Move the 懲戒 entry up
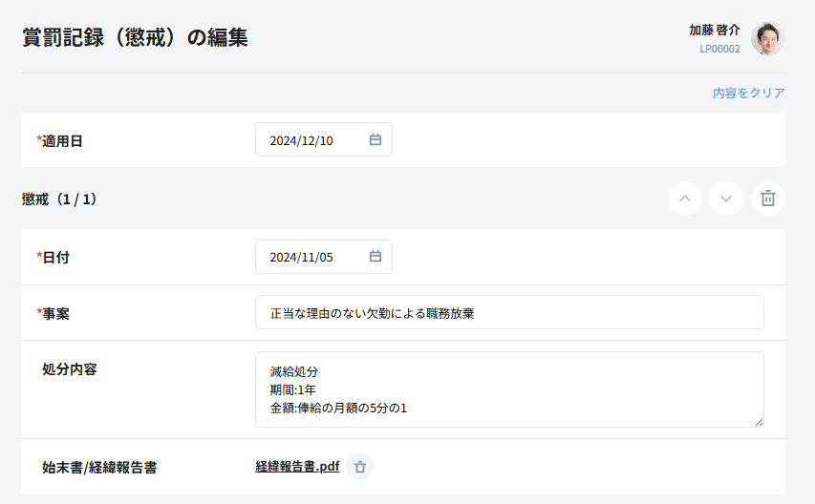The image size is (815, 504). 684,199
